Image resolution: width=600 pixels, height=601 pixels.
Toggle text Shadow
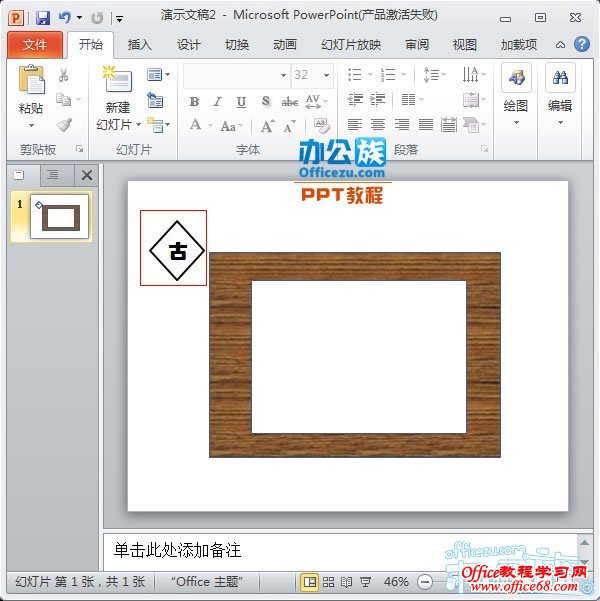click(x=265, y=102)
